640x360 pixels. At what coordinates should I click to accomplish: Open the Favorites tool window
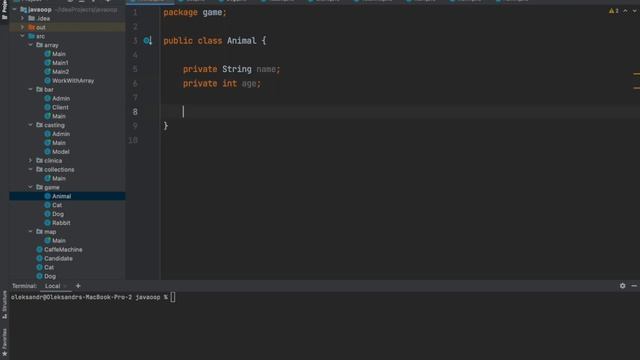pos(4,342)
